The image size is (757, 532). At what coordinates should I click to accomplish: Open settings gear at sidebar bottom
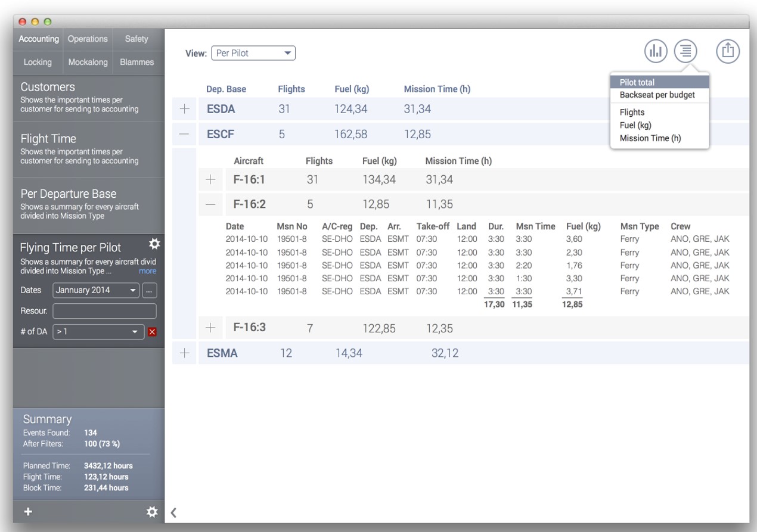(x=152, y=512)
